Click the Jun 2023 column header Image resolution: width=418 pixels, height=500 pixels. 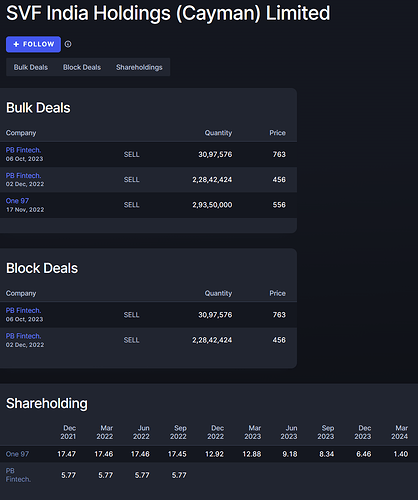(289, 432)
